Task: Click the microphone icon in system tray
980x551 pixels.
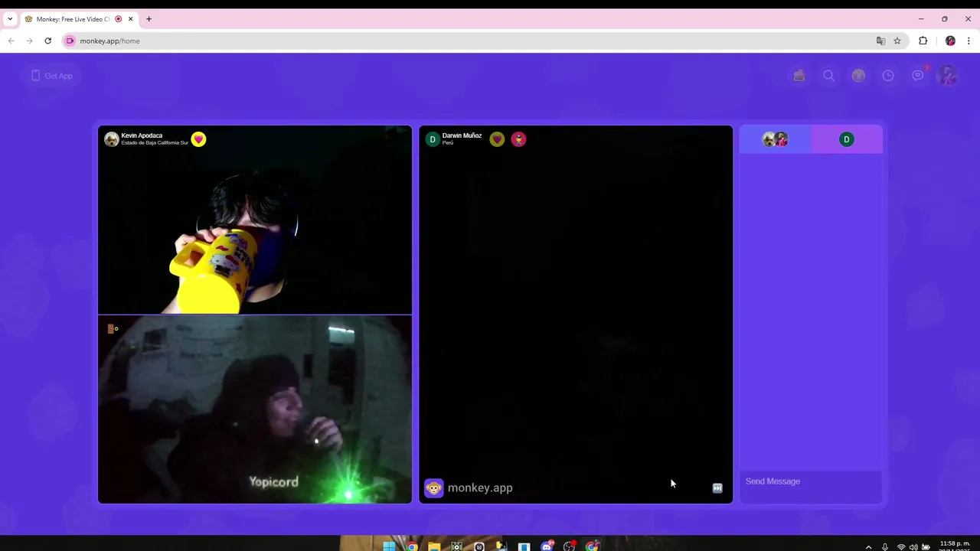Action: point(885,547)
